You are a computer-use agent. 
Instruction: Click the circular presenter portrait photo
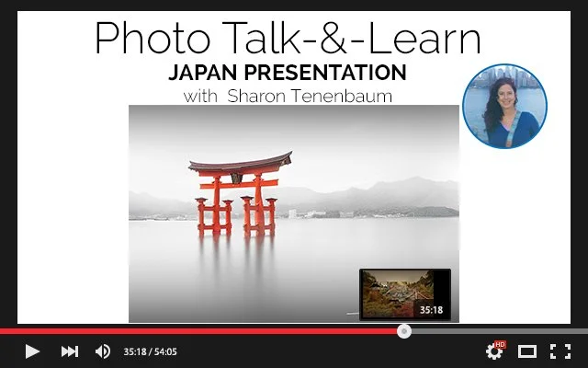pos(504,107)
